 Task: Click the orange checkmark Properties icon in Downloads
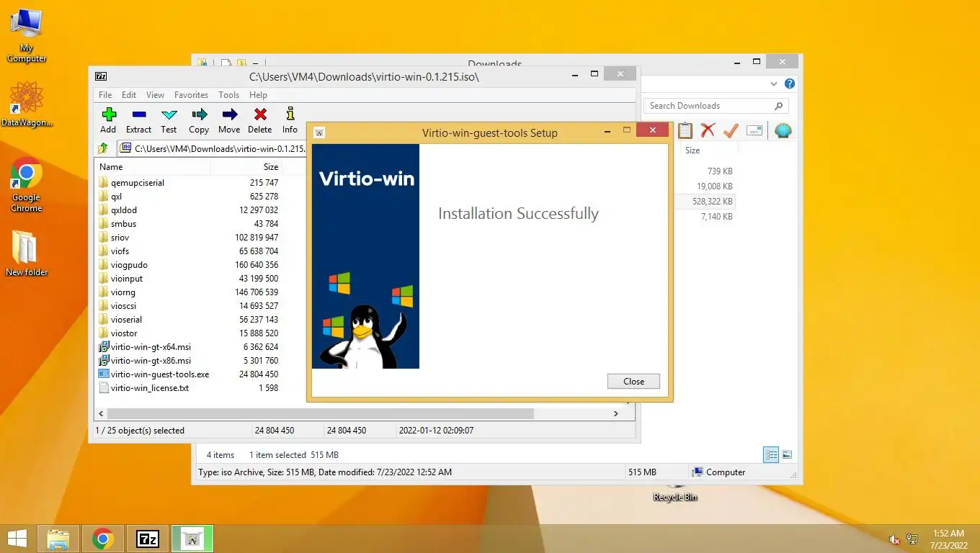731,130
